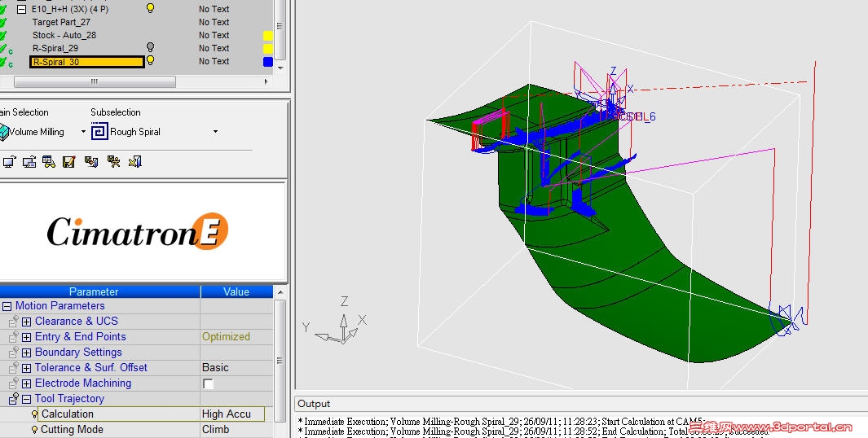
Task: Click the lightbulb icon beside Calculation
Action: click(x=35, y=414)
